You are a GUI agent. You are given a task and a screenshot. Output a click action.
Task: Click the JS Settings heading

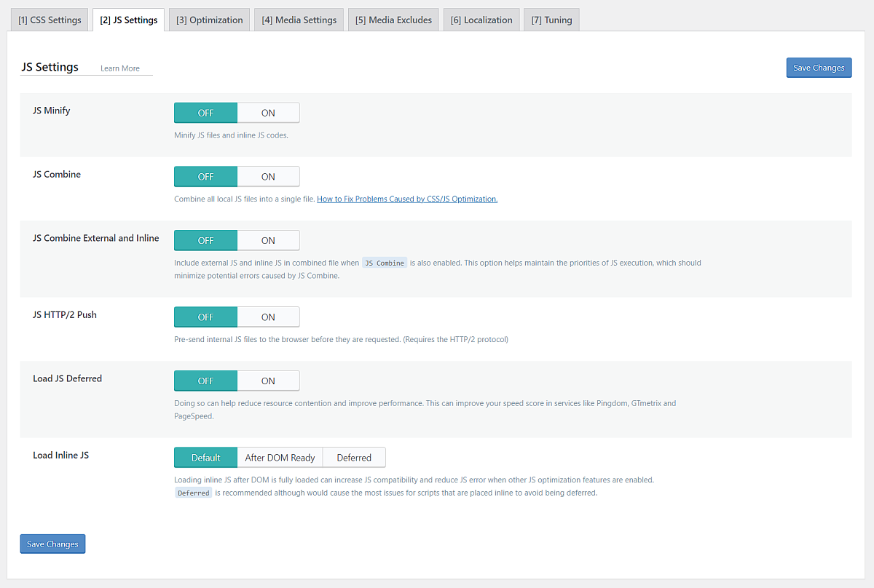coord(50,67)
